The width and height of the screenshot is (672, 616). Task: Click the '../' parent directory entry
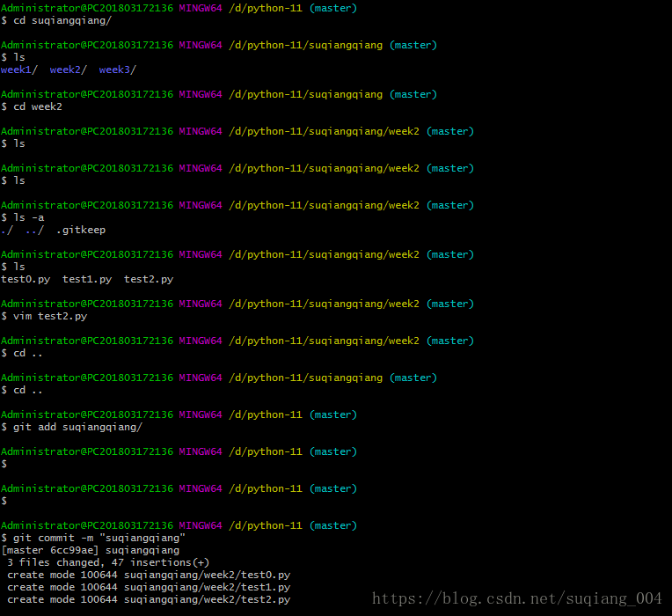pyautogui.click(x=34, y=231)
